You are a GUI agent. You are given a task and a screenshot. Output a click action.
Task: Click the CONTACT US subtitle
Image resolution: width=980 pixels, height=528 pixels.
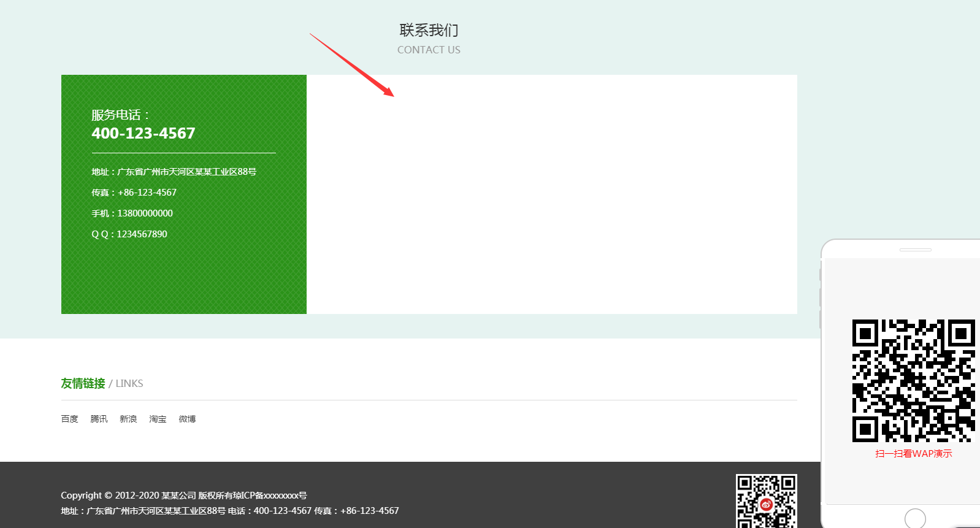(429, 50)
